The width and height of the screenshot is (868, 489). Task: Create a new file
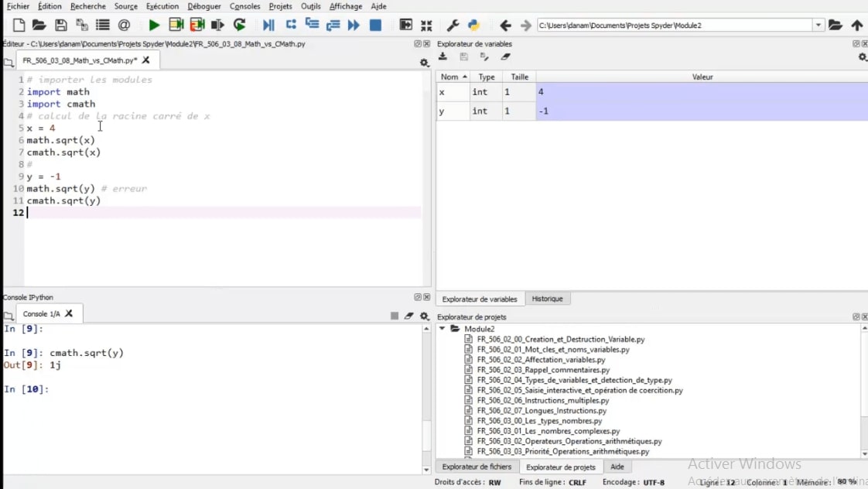pos(19,25)
